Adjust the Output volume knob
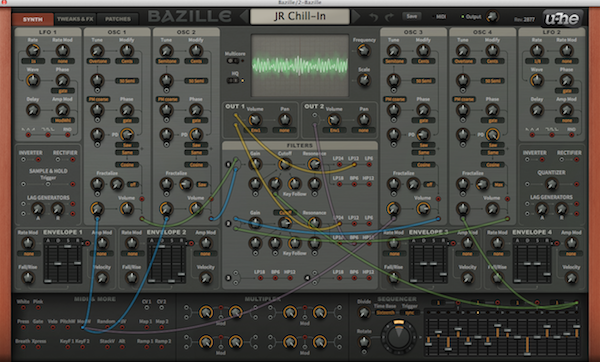 click(x=492, y=16)
